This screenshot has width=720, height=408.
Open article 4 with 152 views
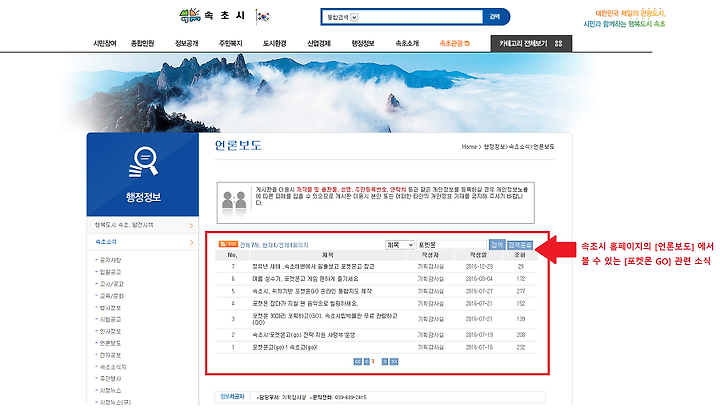(x=305, y=304)
